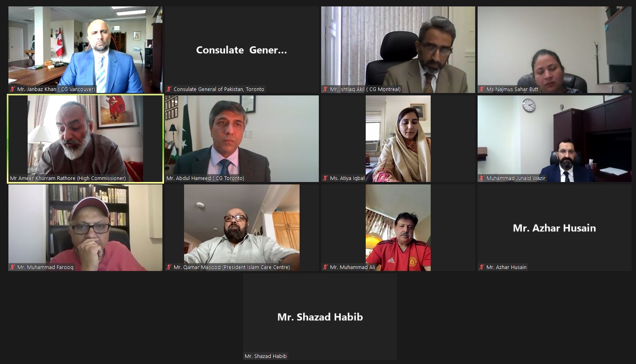This screenshot has height=364, width=636.
Task: Click muted mic icon beside Mr. Ishtiaq Akil
Action: tap(325, 89)
